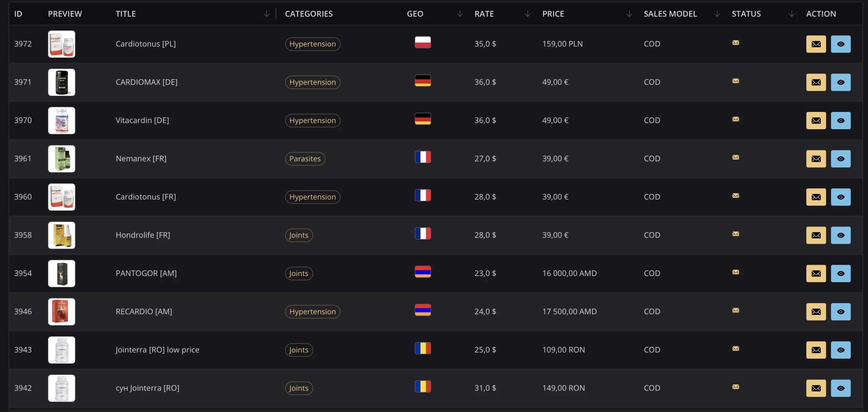The width and height of the screenshot is (868, 412).
Task: Sort the table by Sales Model arrow
Action: 717,14
